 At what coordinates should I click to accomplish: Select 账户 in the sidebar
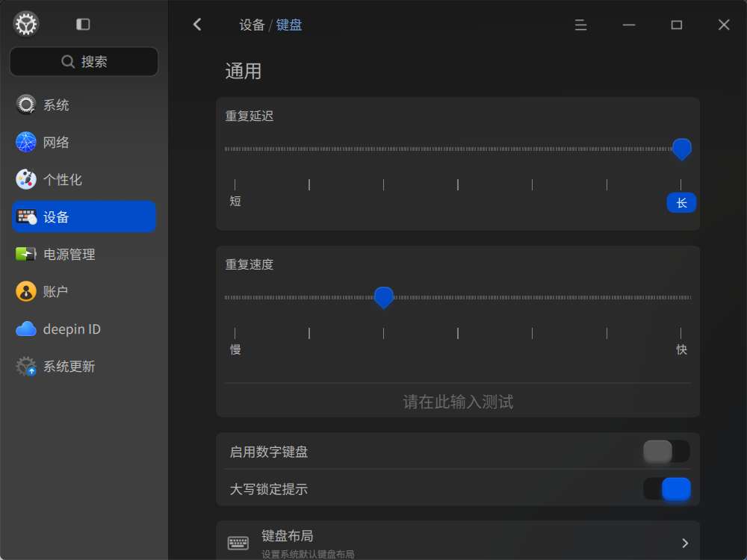[84, 291]
